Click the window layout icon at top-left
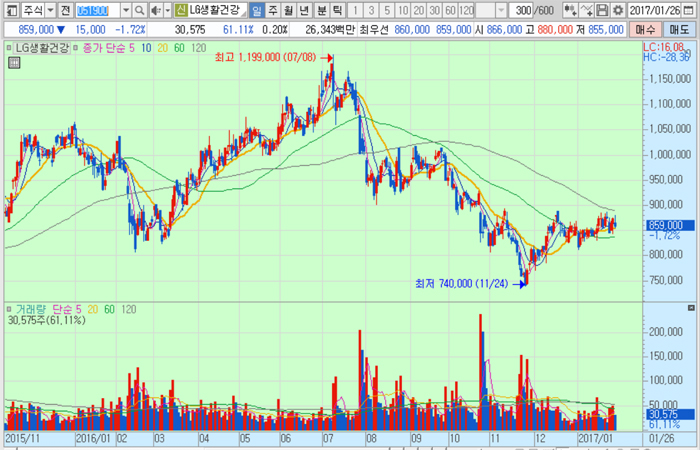Image resolution: width=700 pixels, height=450 pixels. pyautogui.click(x=10, y=10)
